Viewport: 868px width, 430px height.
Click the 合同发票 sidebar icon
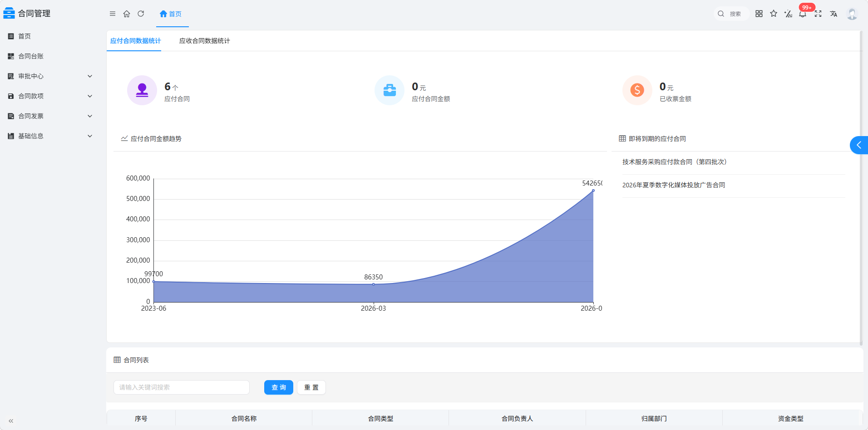[x=11, y=116]
